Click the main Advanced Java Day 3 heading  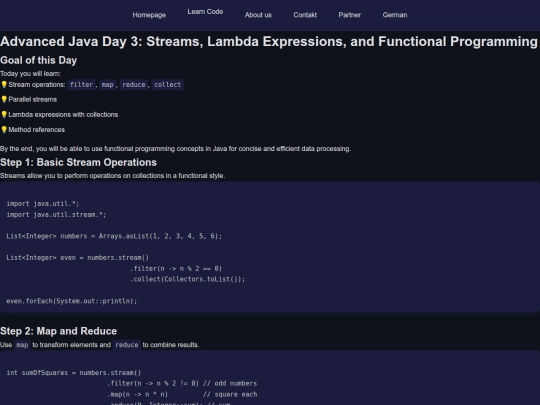pyautogui.click(x=269, y=41)
